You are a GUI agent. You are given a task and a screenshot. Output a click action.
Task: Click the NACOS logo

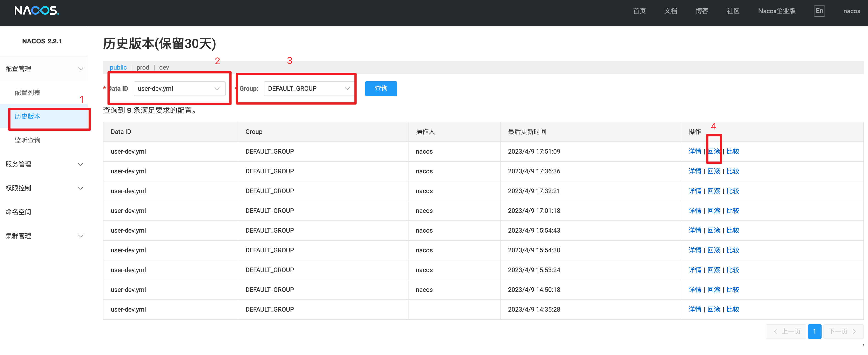pyautogui.click(x=37, y=11)
